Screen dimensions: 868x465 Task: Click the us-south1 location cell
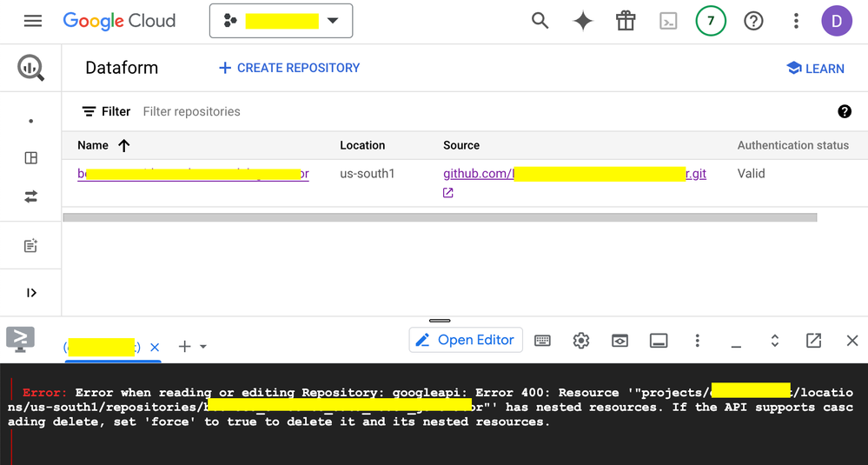367,174
